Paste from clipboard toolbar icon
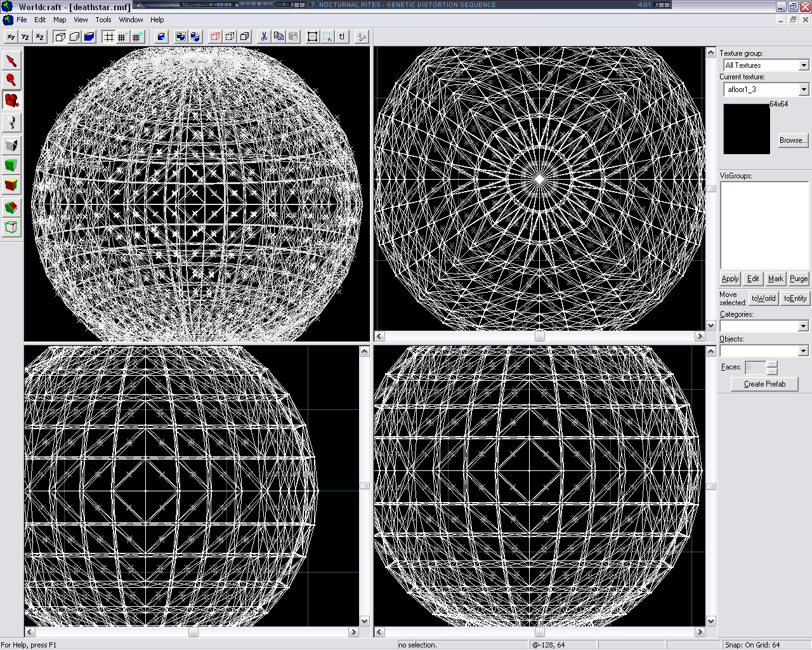The image size is (812, 650). [x=293, y=37]
